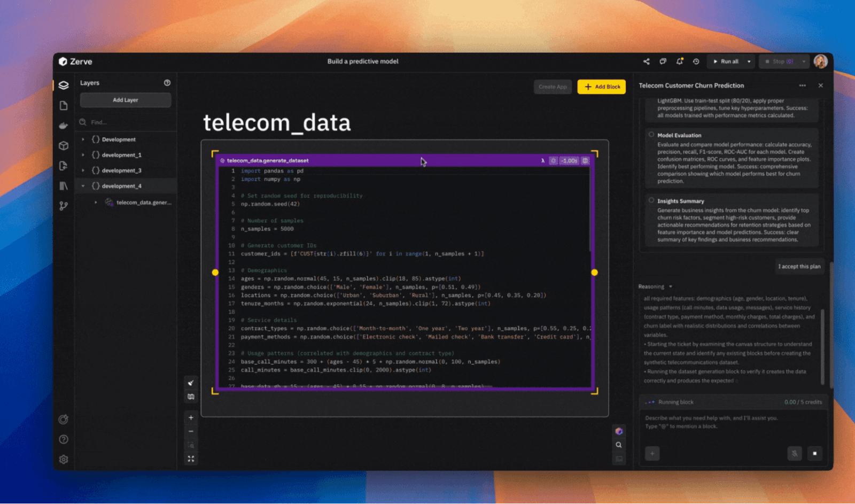Open the notifications bell
Screen dimensions: 855x504
pos(679,61)
